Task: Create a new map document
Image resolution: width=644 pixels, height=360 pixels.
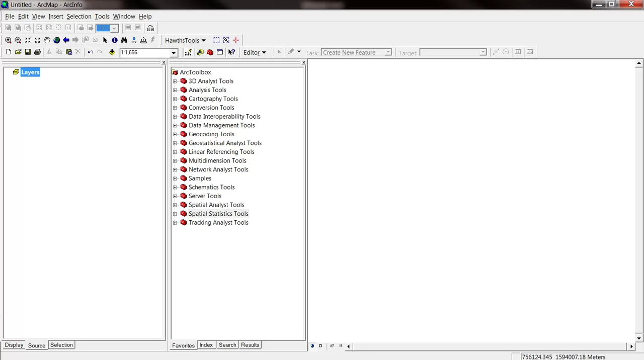Action: click(9, 52)
